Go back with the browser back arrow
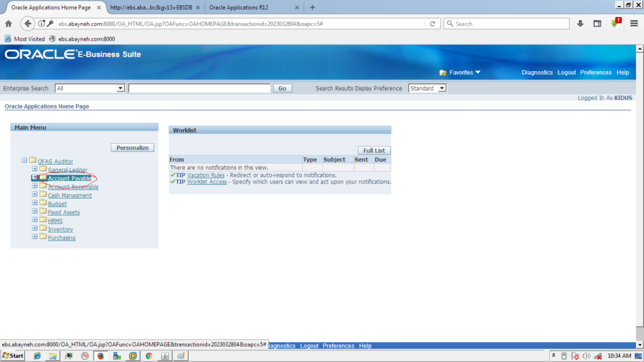 (27, 24)
